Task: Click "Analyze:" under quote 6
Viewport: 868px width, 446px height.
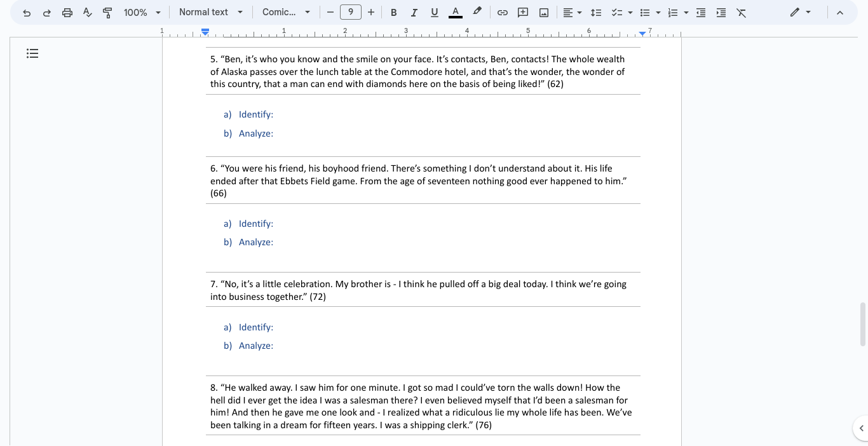Action: 256,242
